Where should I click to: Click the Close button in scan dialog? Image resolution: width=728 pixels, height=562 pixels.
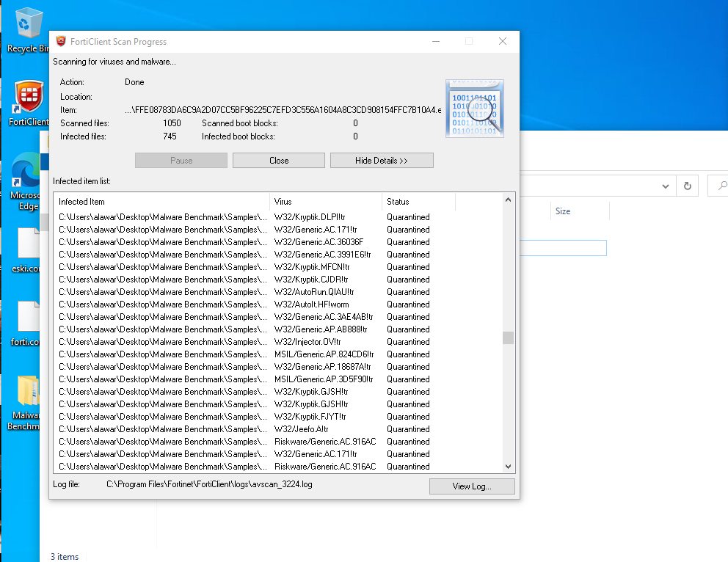(279, 161)
